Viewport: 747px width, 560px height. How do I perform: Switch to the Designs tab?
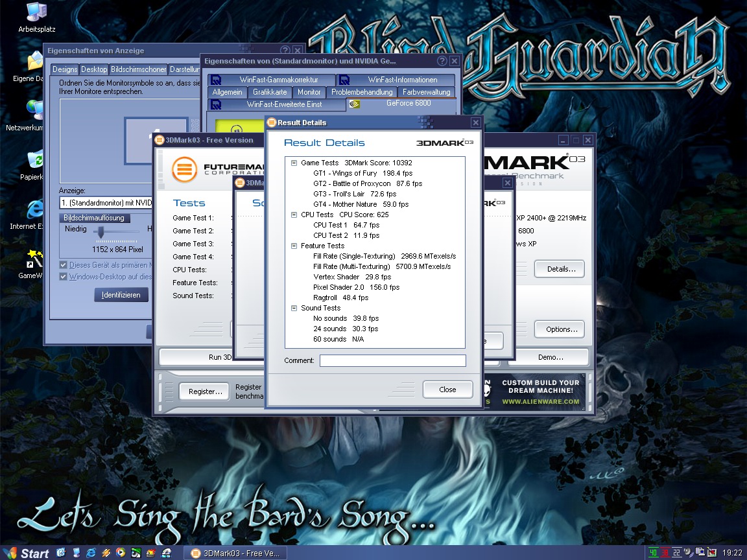65,69
